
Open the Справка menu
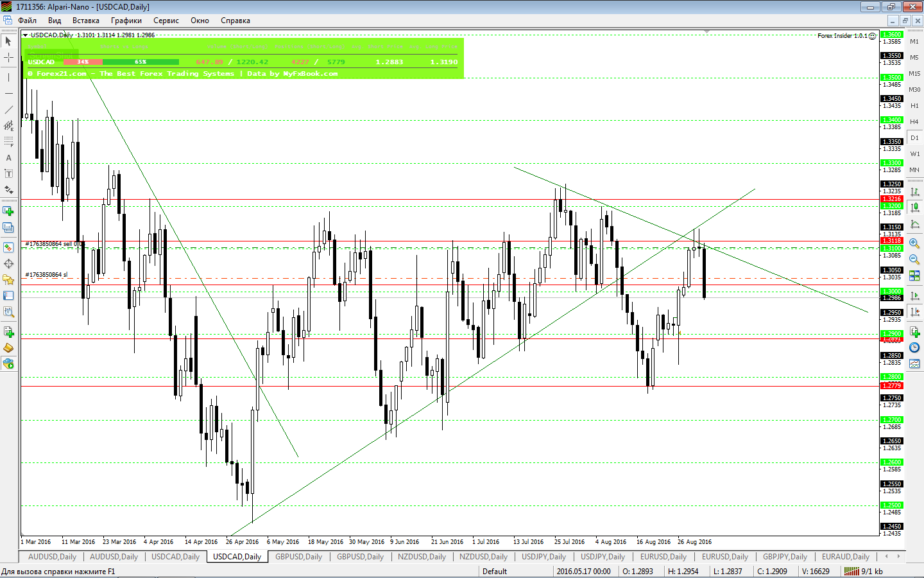tap(235, 21)
